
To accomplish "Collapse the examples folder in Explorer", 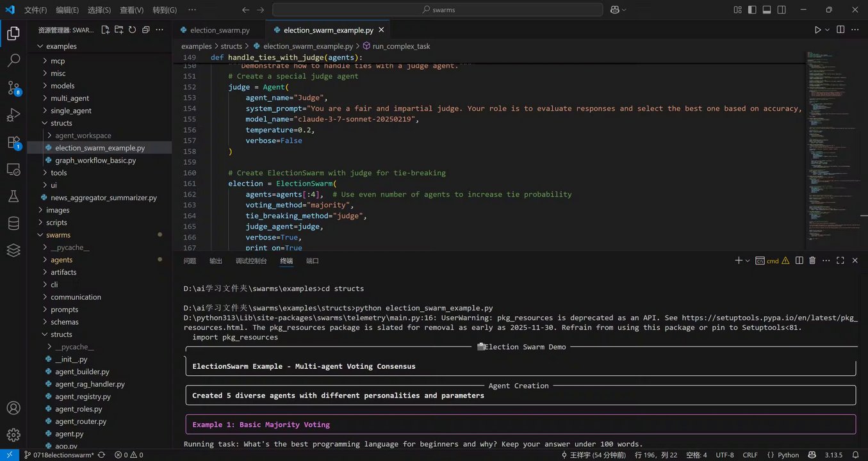I will point(61,46).
